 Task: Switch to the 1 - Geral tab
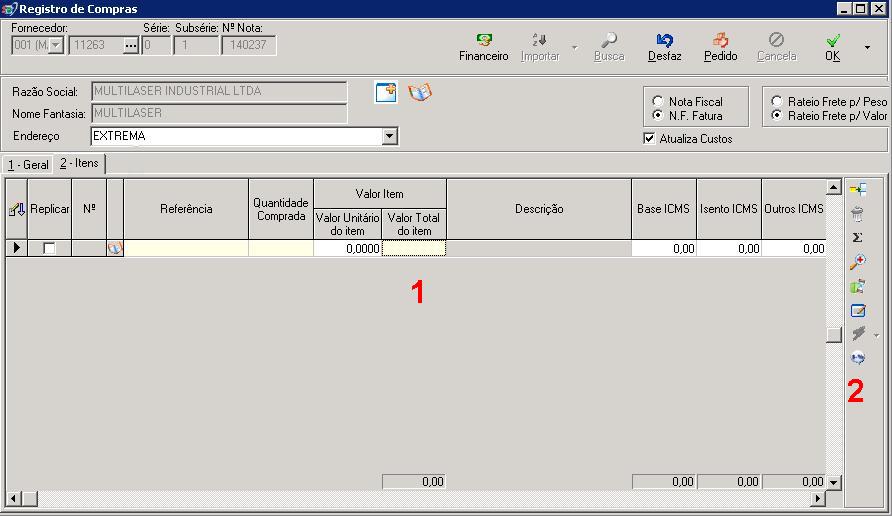click(x=28, y=165)
